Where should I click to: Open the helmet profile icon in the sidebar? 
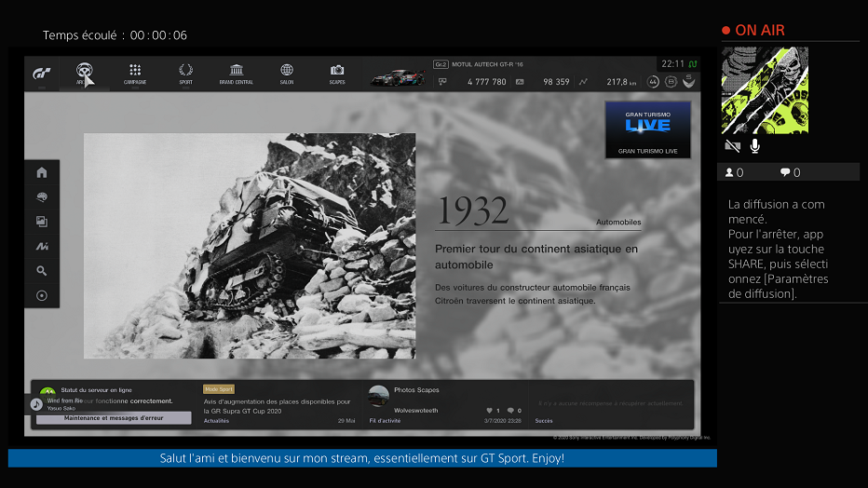point(42,197)
